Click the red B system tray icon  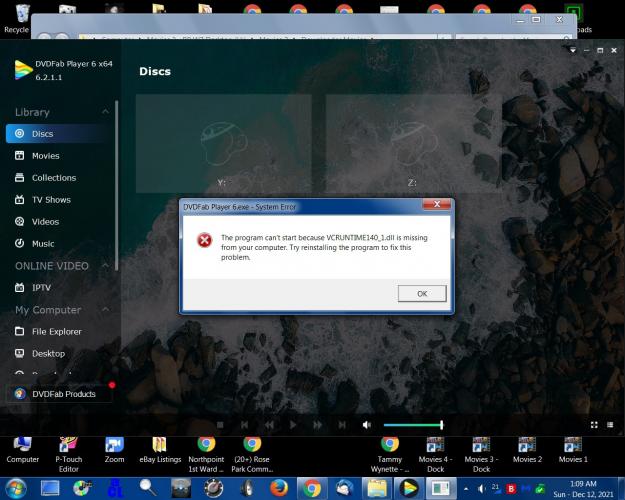(511, 488)
